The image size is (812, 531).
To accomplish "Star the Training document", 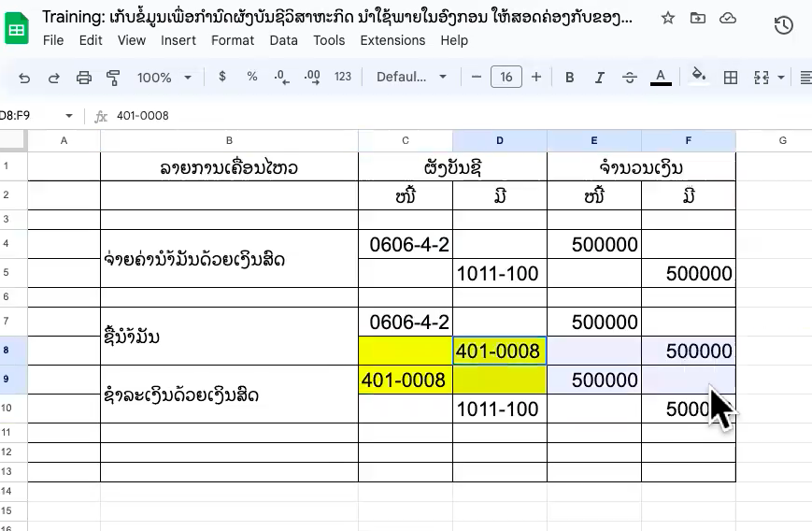I will [668, 18].
